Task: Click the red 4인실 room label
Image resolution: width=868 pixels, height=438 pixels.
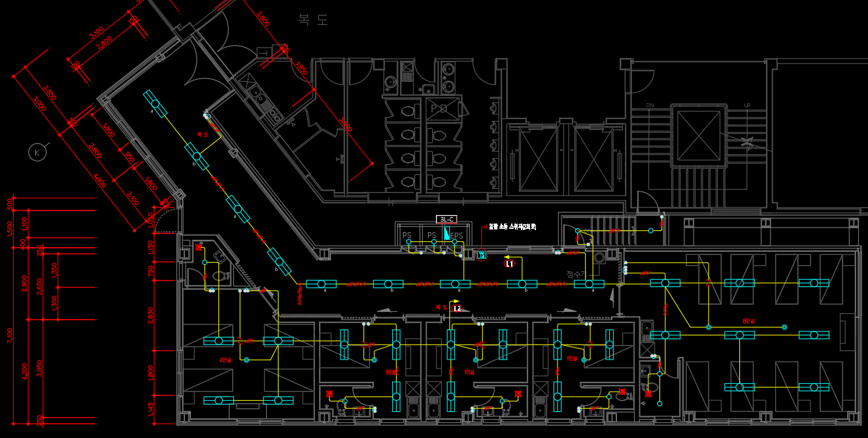Action: click(x=225, y=360)
